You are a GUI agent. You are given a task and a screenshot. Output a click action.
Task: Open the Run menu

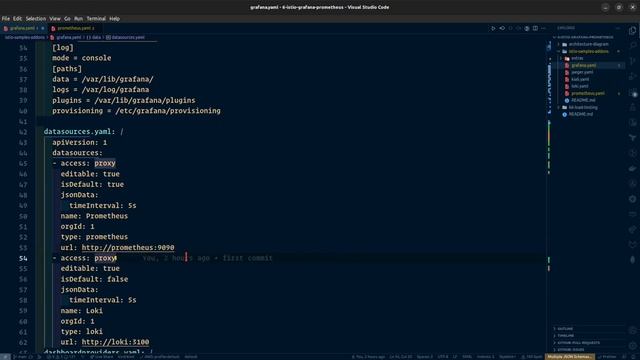point(78,18)
